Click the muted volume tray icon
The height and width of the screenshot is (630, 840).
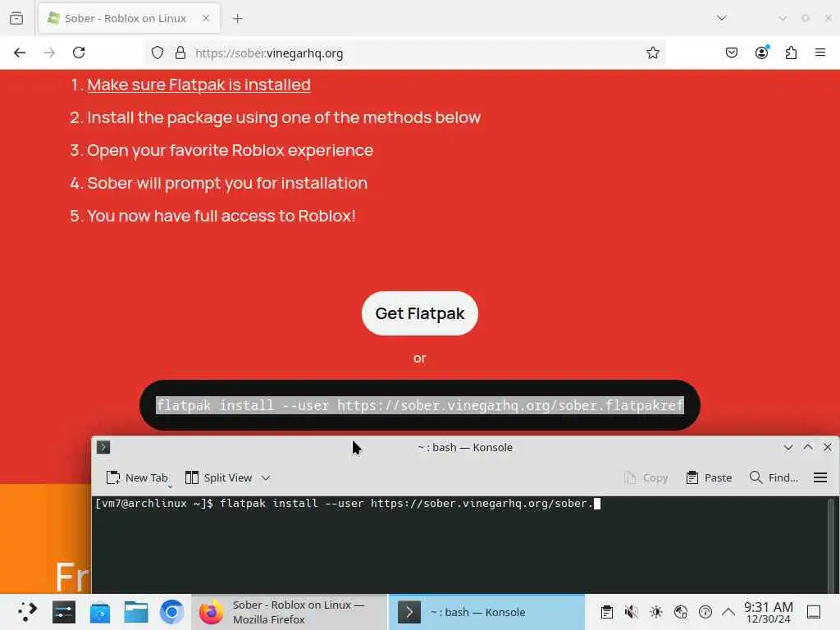[x=631, y=612]
